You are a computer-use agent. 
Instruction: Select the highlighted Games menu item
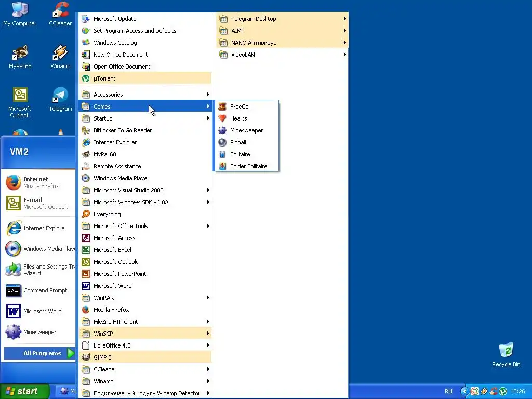tap(145, 107)
